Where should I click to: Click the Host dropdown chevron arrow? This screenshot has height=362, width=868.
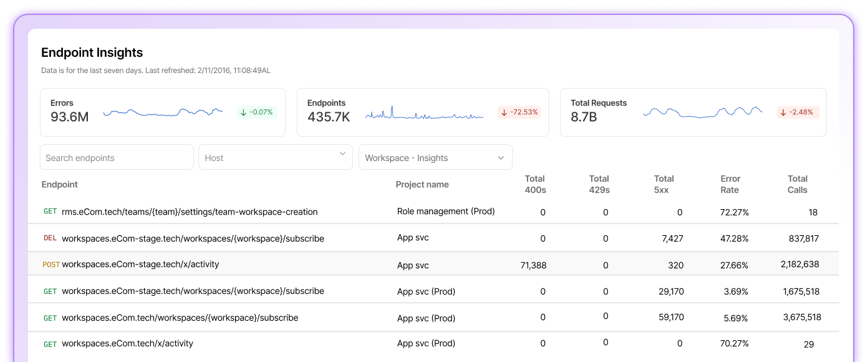click(342, 154)
